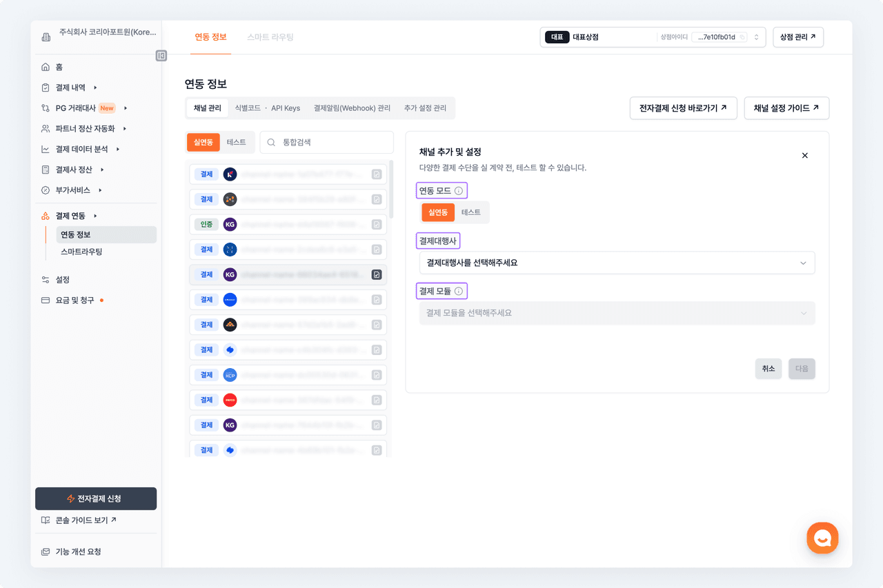The image size is (883, 588).
Task: Click edit icon on the first channel row
Action: [377, 174]
